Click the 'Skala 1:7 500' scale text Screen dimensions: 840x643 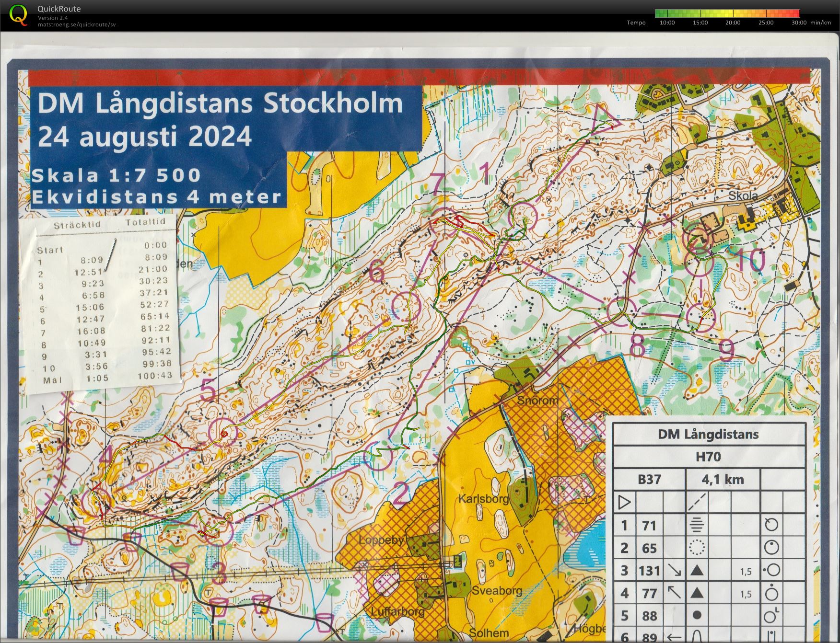(116, 175)
